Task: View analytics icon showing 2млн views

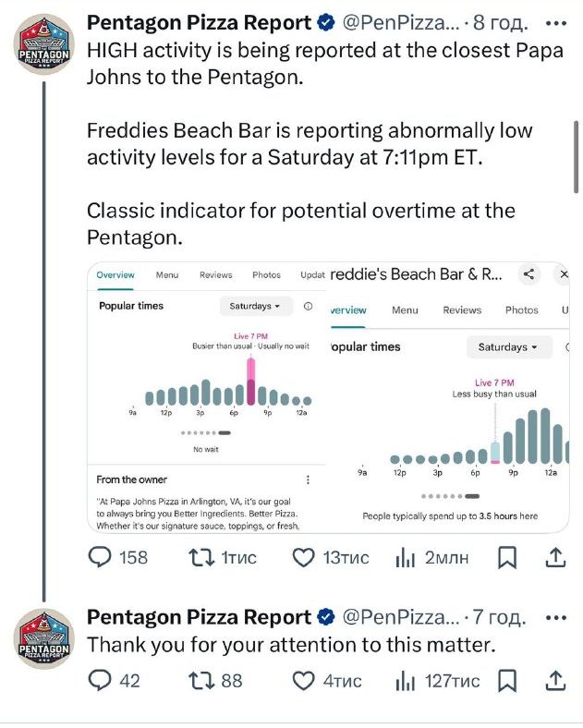Action: (x=405, y=557)
